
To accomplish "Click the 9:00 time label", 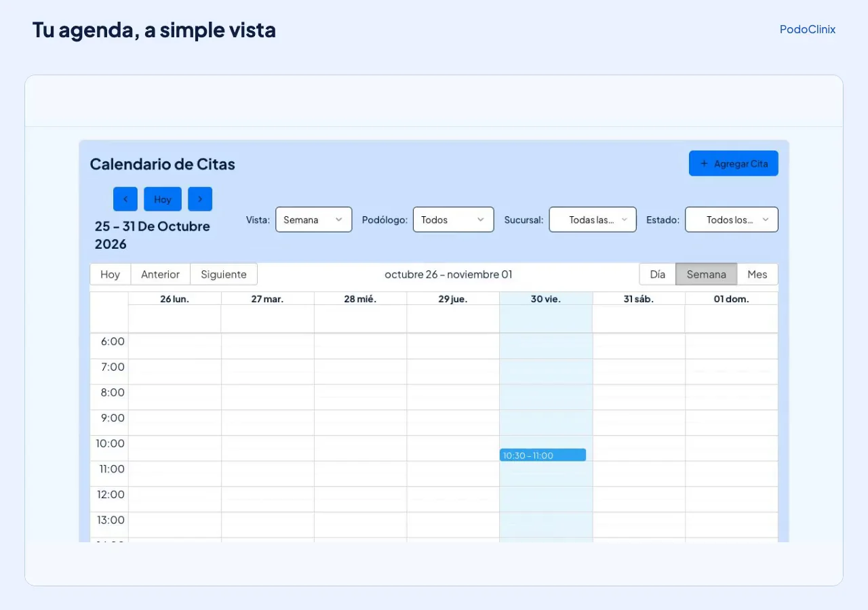I will coord(113,418).
